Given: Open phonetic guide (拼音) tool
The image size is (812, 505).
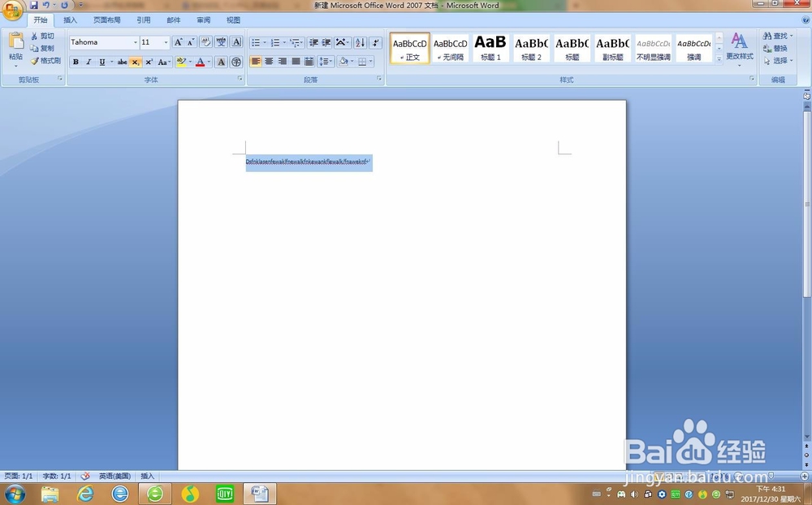Looking at the screenshot, I should point(221,42).
